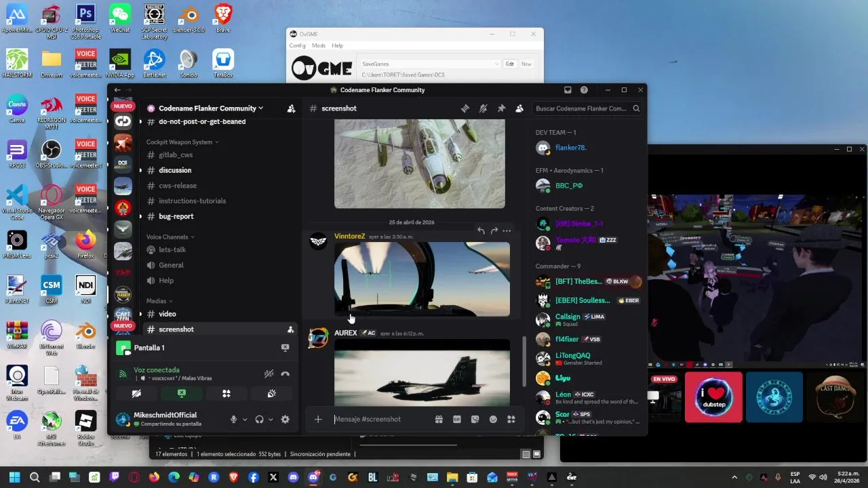Viewport: 868px width, 488px height.
Task: Open SaveGame dropdown in OvGME
Action: tap(430, 64)
